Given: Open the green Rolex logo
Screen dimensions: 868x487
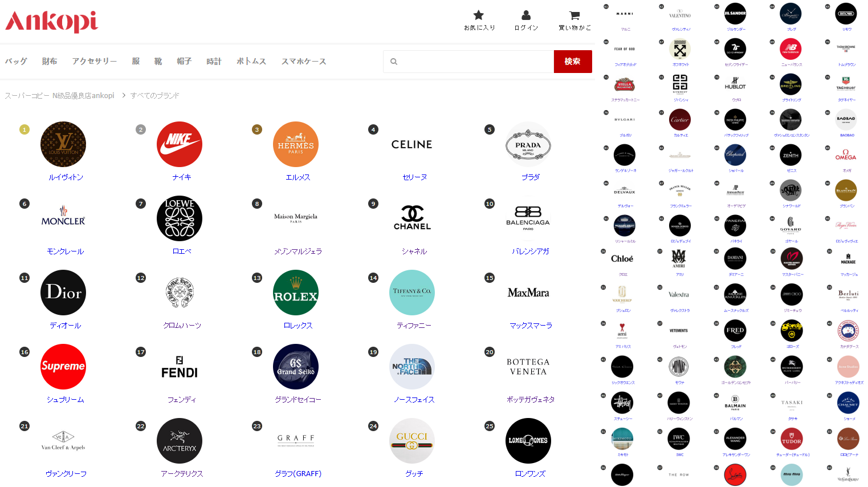Looking at the screenshot, I should [296, 293].
